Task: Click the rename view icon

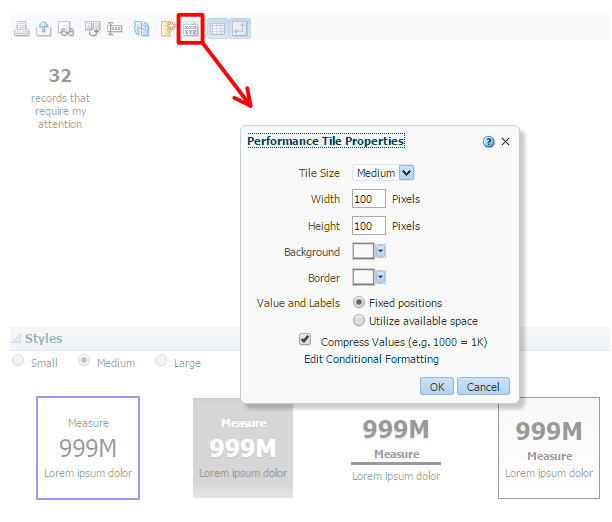Action: point(115,29)
